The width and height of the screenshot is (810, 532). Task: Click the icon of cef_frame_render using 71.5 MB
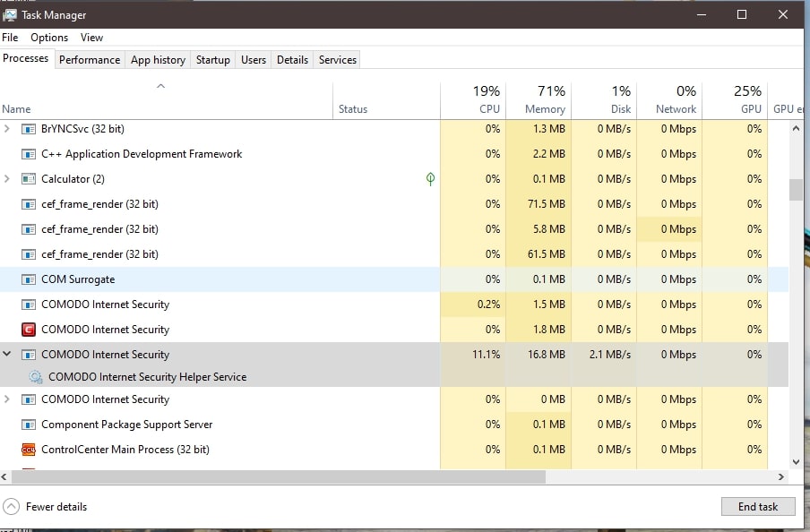pos(29,204)
